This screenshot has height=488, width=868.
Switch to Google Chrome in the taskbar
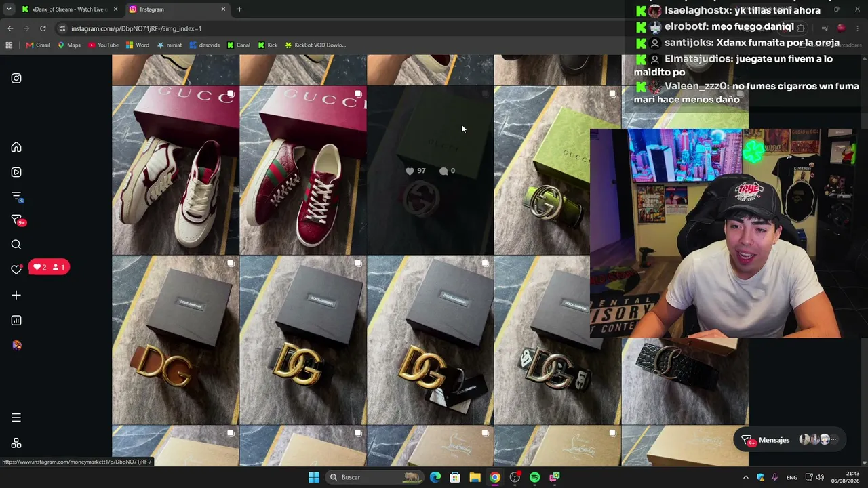click(x=495, y=477)
